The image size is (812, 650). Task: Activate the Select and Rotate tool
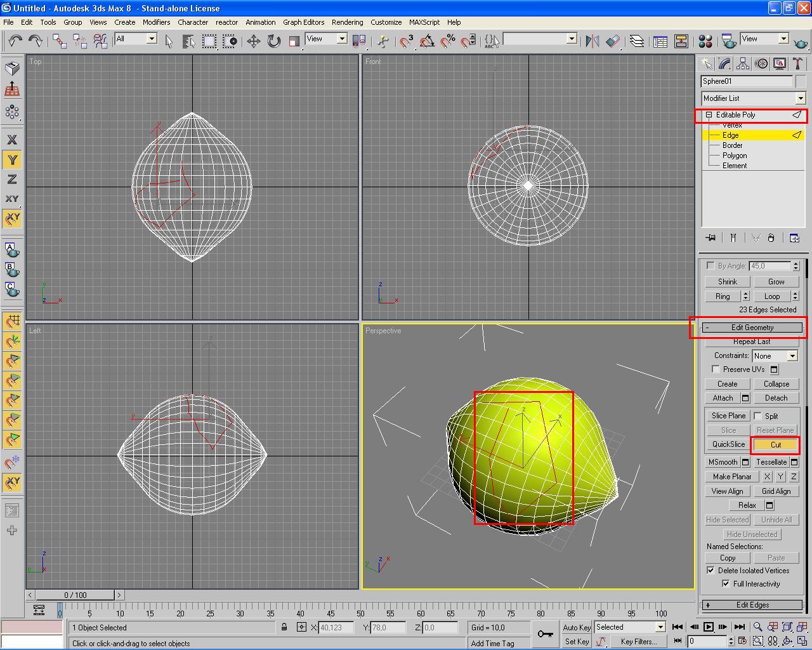[x=273, y=41]
